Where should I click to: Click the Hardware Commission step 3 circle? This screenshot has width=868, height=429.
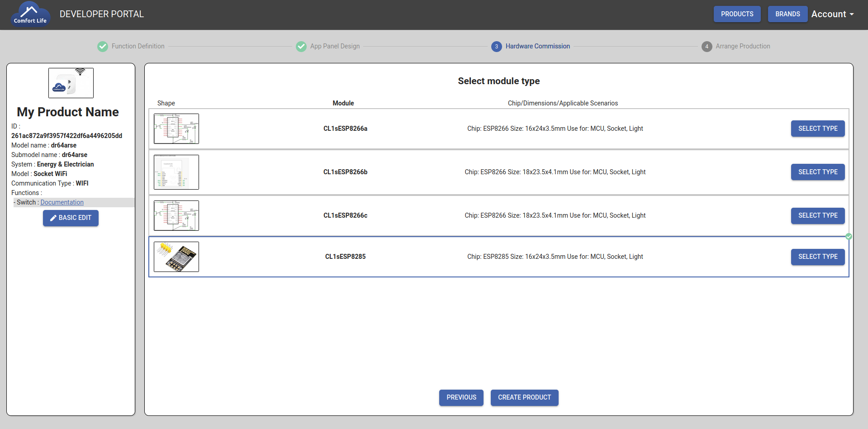(496, 47)
